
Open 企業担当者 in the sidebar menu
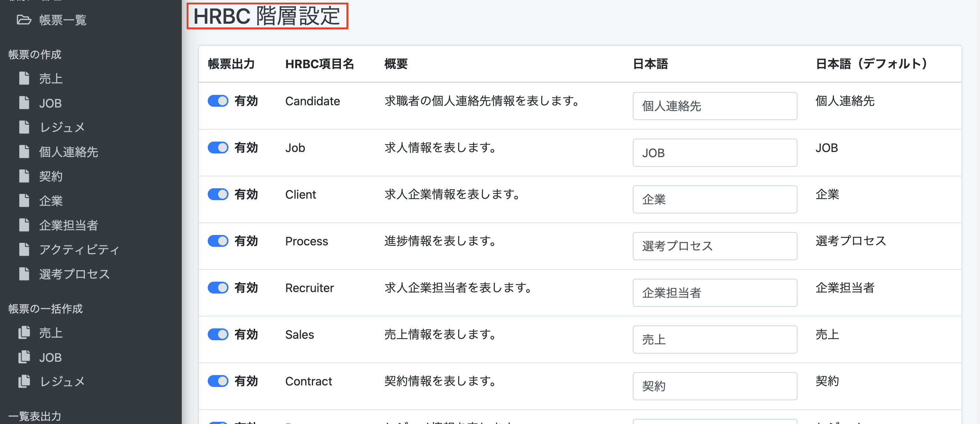69,225
